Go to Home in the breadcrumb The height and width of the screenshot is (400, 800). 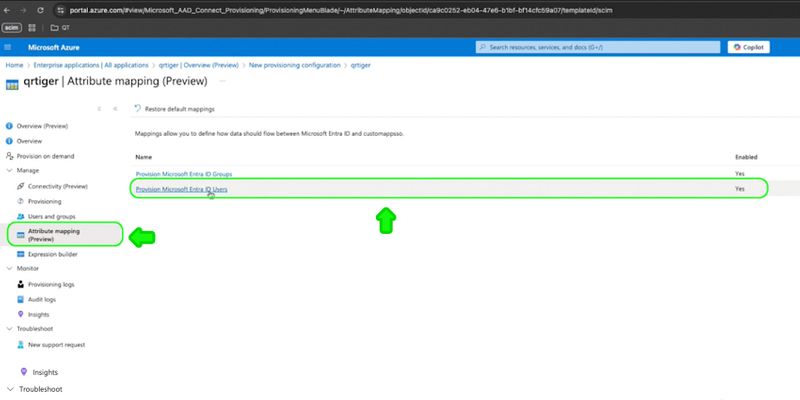point(14,65)
